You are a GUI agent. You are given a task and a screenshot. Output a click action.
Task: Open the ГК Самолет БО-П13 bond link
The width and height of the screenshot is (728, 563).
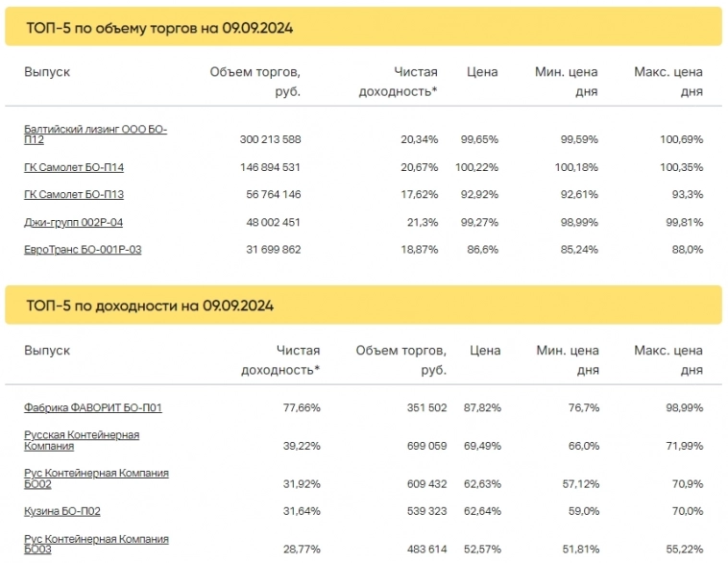coord(74,195)
